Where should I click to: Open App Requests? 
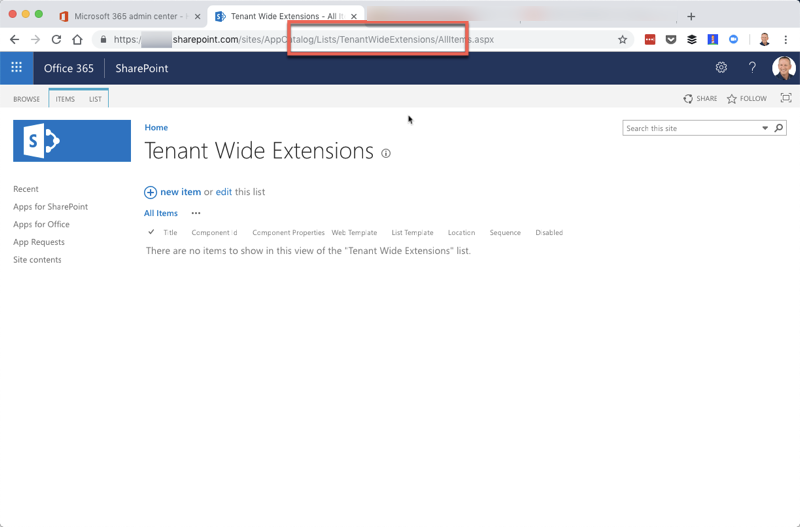(39, 242)
